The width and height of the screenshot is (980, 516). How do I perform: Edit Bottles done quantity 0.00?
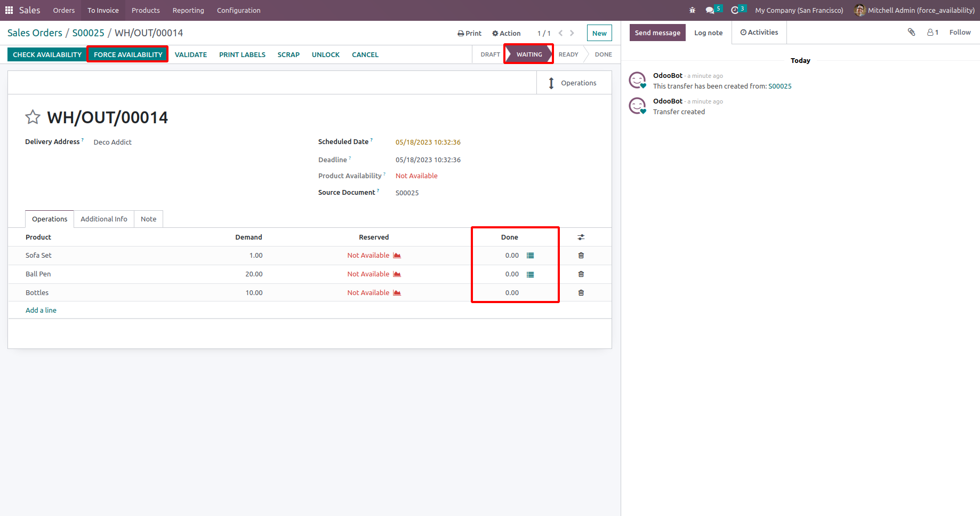pyautogui.click(x=512, y=293)
